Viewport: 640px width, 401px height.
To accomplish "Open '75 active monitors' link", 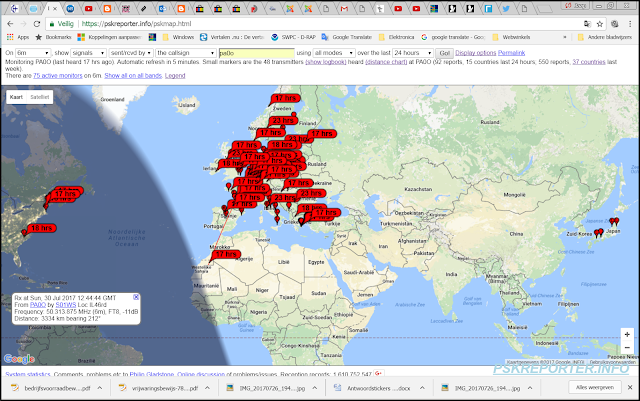I will point(58,76).
